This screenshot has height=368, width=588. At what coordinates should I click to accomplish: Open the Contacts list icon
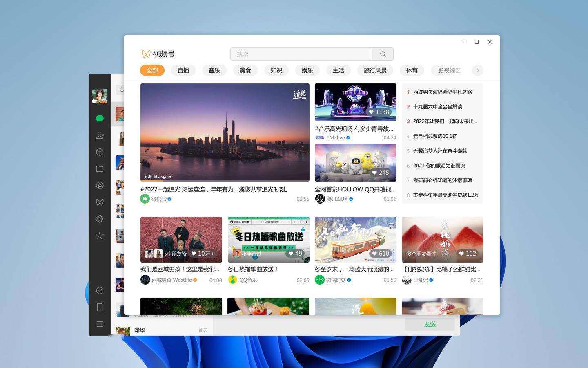pyautogui.click(x=100, y=135)
